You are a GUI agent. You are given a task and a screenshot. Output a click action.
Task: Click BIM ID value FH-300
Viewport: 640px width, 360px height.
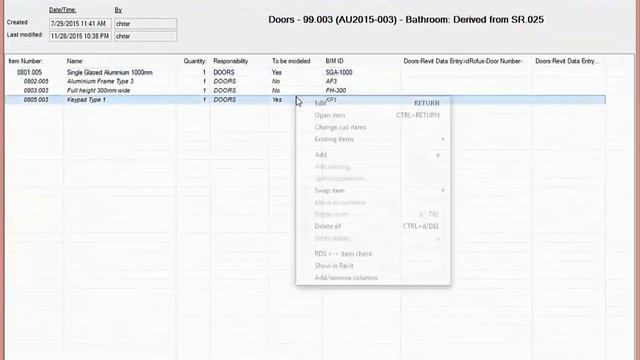pyautogui.click(x=336, y=91)
